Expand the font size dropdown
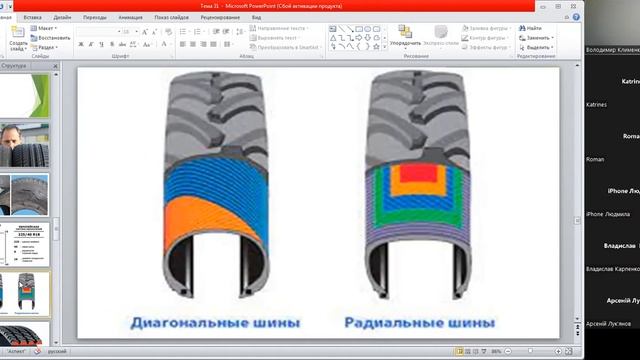Screen dimensions: 640x360 click(136, 32)
